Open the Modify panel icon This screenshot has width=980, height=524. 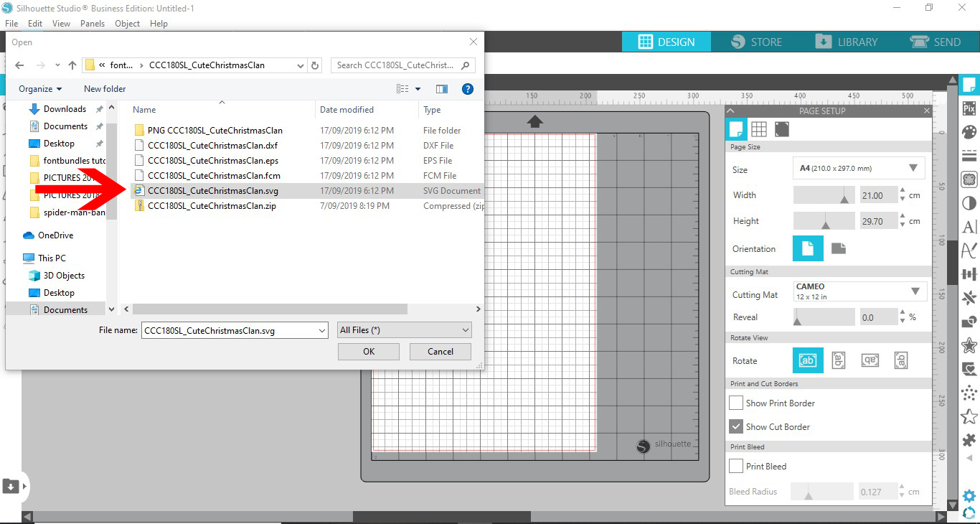969,322
